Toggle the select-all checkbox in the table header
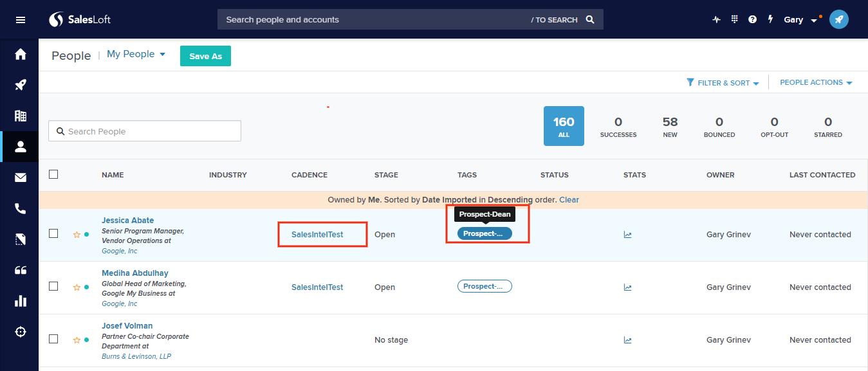868x371 pixels. click(x=53, y=174)
